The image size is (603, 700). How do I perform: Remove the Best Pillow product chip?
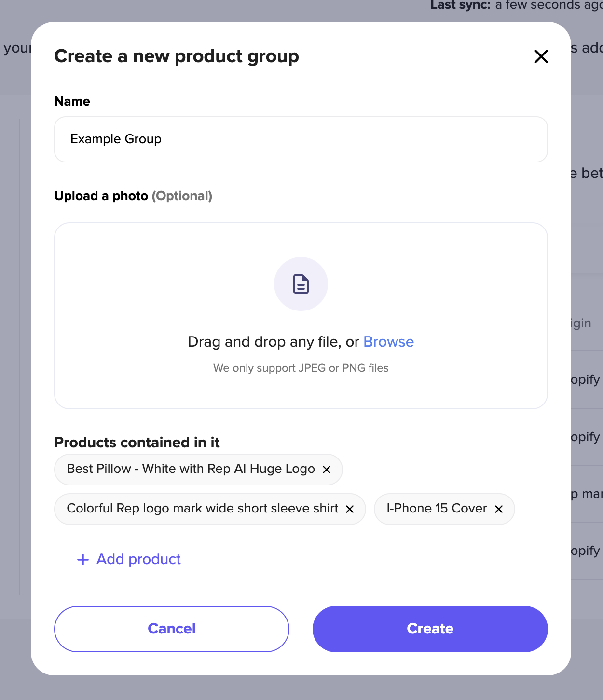[x=327, y=470]
